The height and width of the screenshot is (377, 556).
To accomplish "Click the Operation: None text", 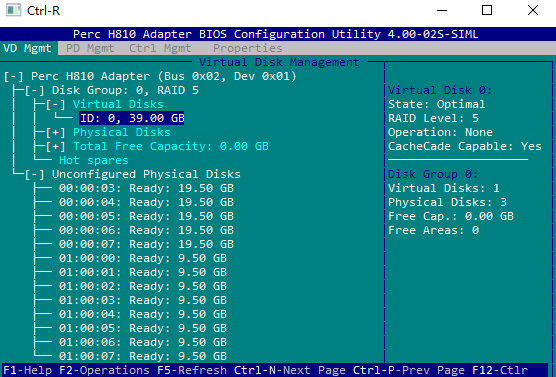I will [x=440, y=132].
